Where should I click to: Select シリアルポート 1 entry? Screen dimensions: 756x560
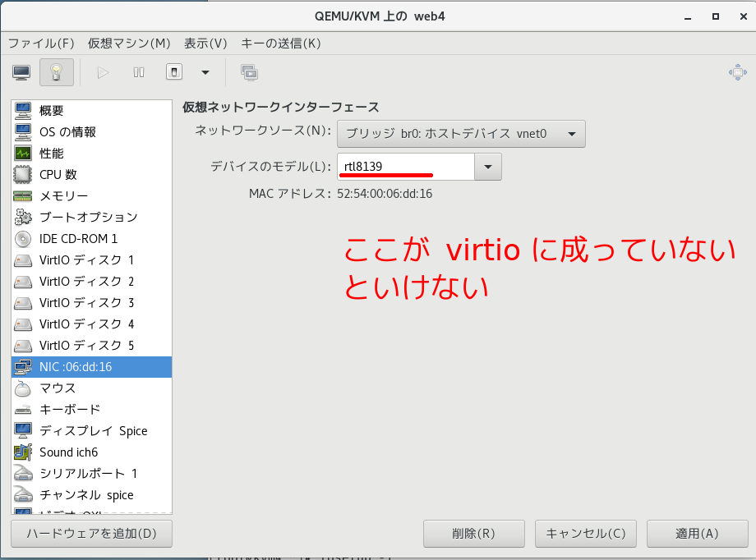coord(91,473)
